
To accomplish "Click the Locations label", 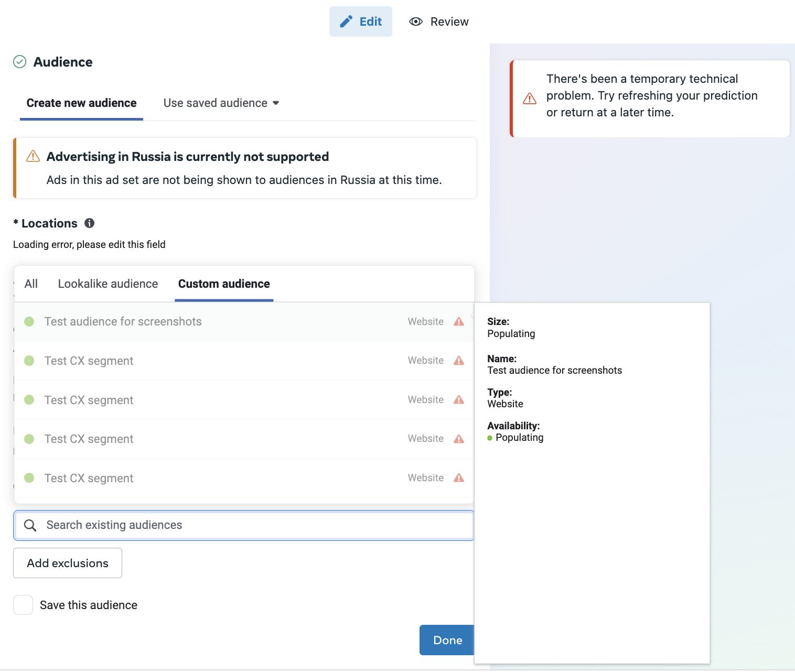I will coord(49,223).
